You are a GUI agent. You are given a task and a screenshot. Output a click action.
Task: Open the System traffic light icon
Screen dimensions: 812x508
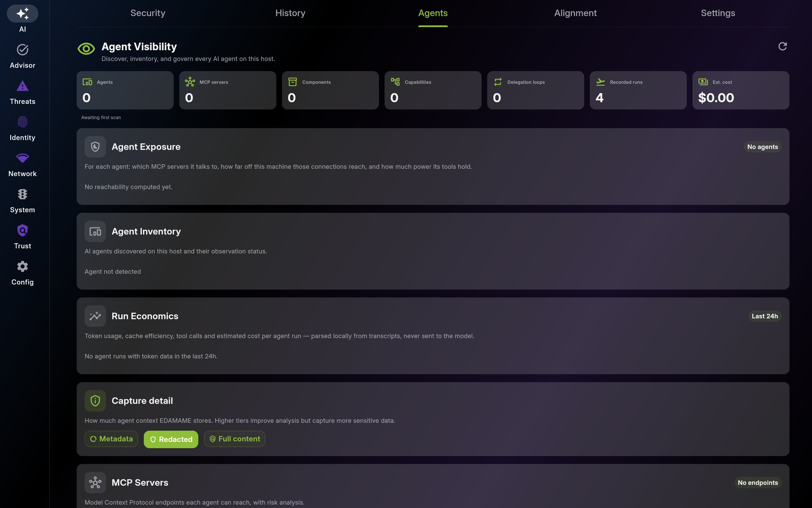coord(23,194)
